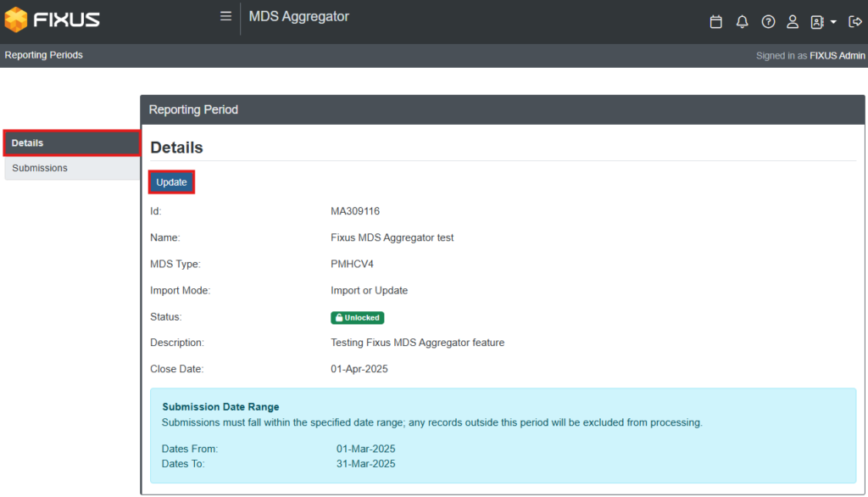The height and width of the screenshot is (497, 868).
Task: Click the 'Submission Date Range' heading
Action: pos(220,407)
